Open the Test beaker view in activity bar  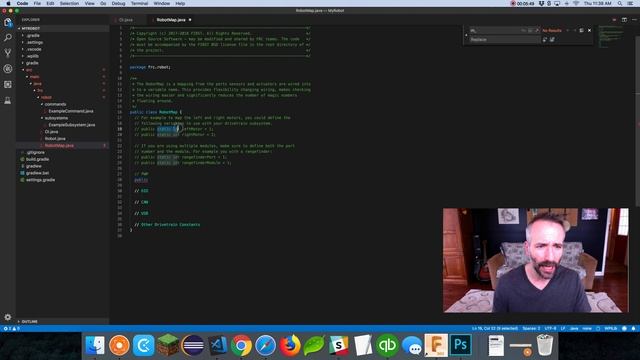pyautogui.click(x=8, y=100)
